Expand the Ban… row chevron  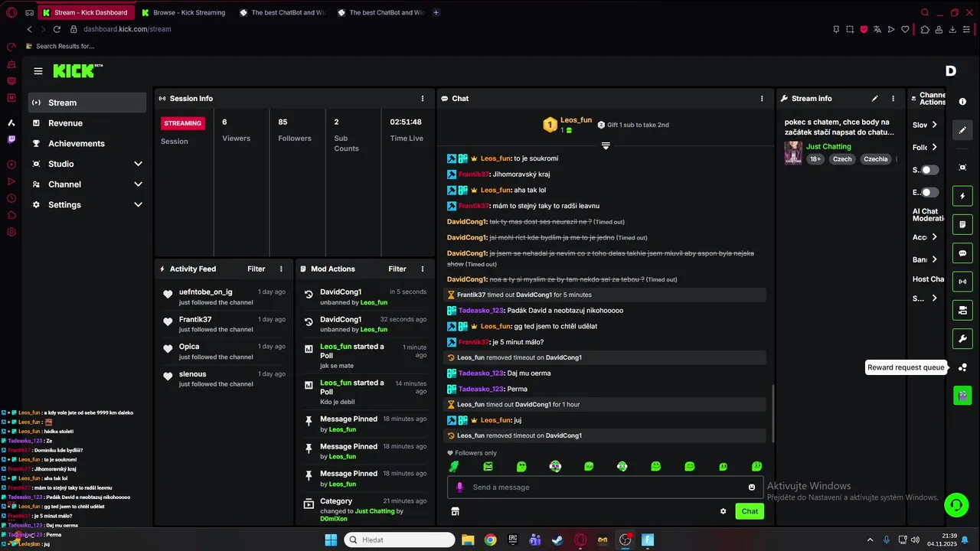click(934, 259)
